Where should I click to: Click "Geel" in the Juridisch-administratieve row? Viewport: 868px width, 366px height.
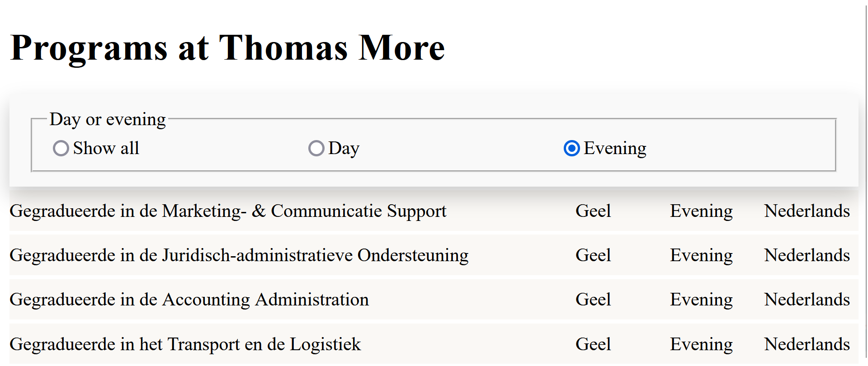point(593,255)
